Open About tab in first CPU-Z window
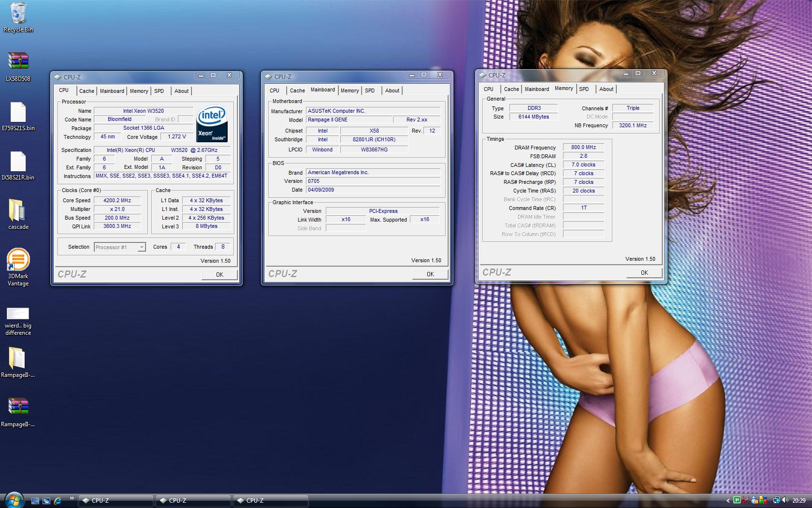 point(182,91)
